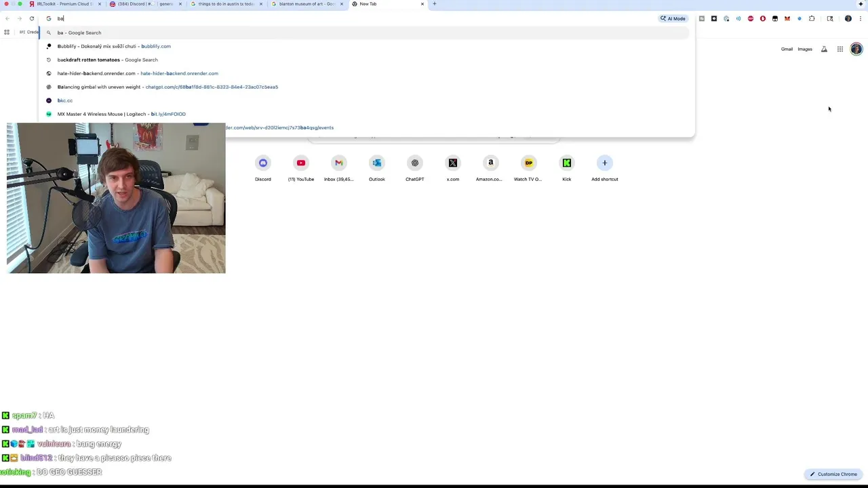Open the Opera-style red O extension
This screenshot has height=488, width=868.
click(763, 18)
